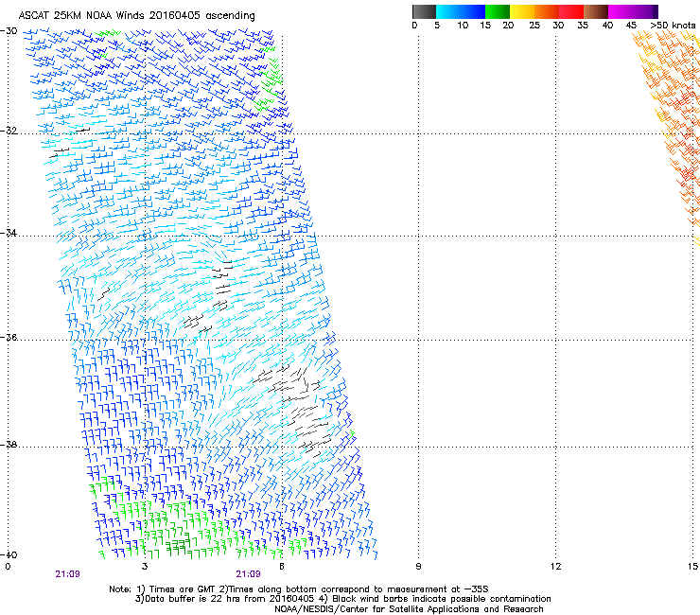
Task: Click the green 15-20 knots legend segment
Action: tap(498, 11)
